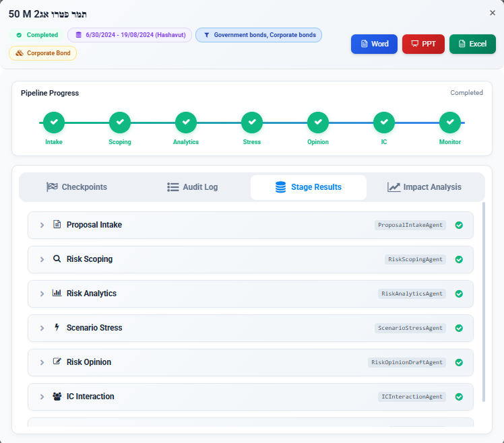
Task: Click the ScenarioStressAgent green check icon
Action: click(459, 329)
